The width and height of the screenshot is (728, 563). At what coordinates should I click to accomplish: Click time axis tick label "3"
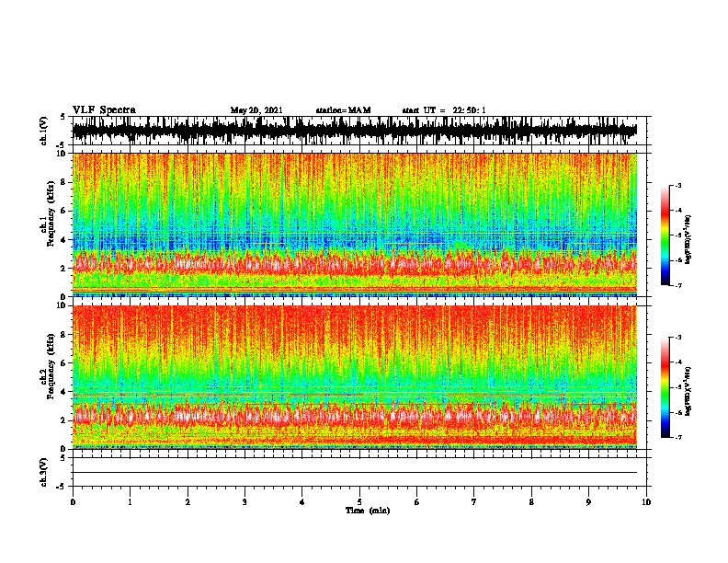tap(245, 502)
